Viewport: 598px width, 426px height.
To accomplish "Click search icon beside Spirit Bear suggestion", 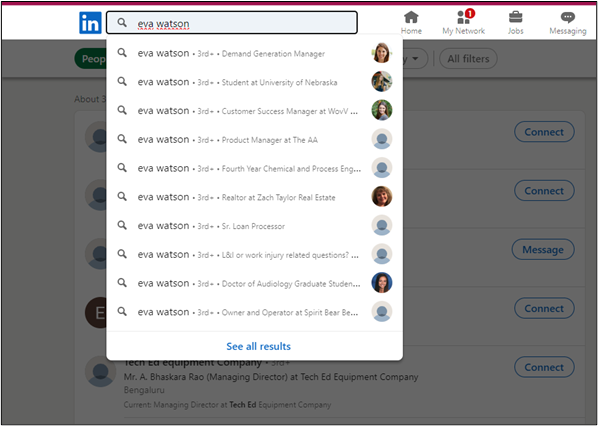I will 122,311.
